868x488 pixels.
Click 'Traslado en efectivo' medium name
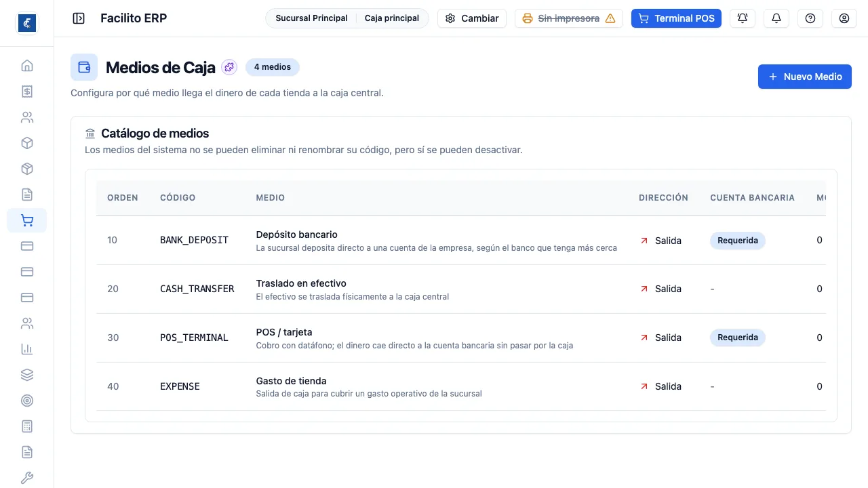coord(301,283)
